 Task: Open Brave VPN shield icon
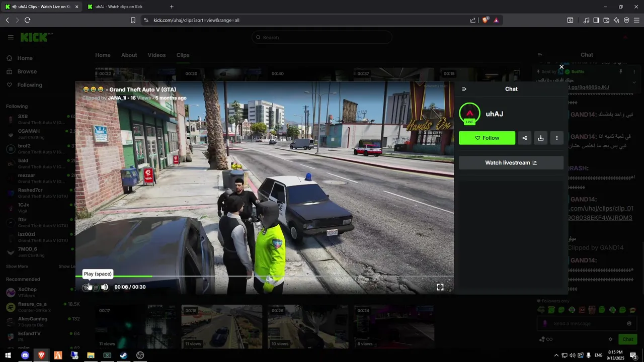626,20
